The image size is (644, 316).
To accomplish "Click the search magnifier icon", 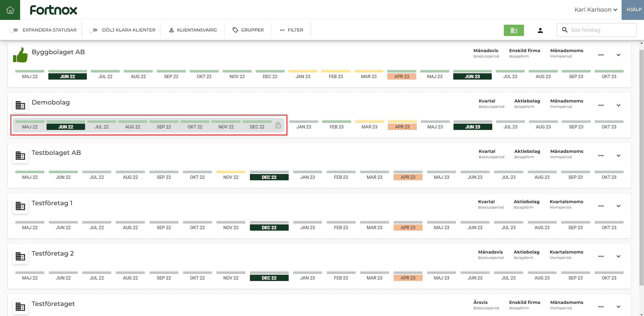I will pyautogui.click(x=565, y=30).
